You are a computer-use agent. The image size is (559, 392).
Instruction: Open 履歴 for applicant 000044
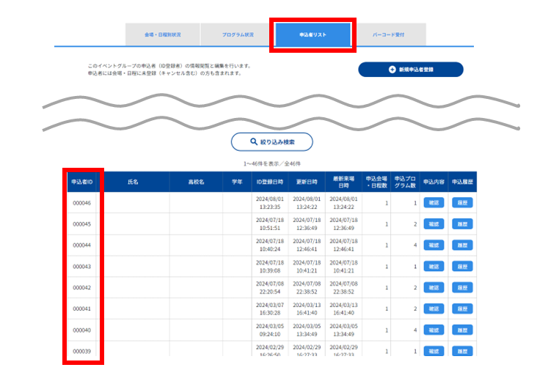coord(462,245)
